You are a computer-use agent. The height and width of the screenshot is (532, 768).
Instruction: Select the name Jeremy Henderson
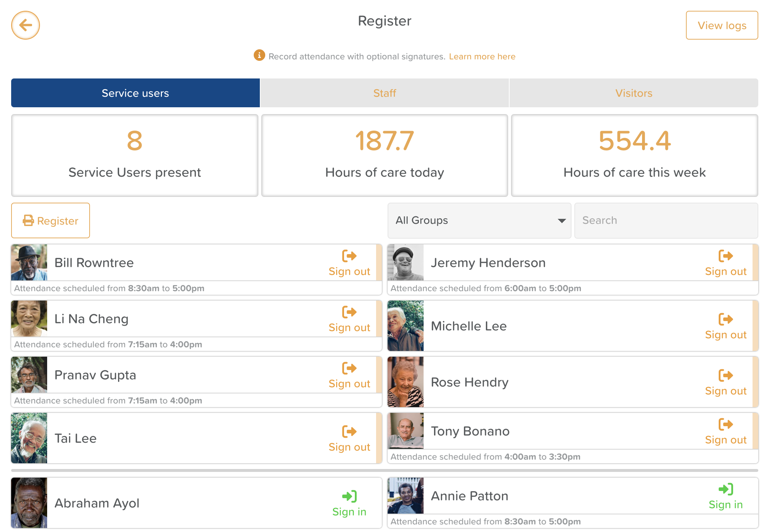coord(488,263)
